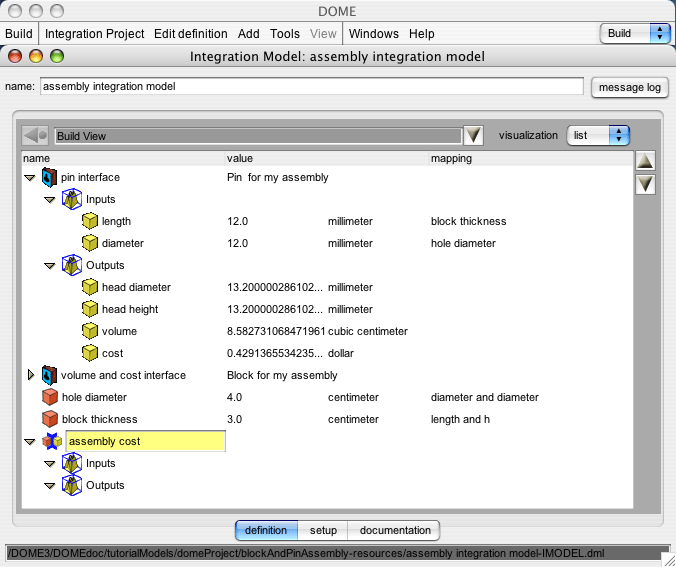Open the Integration Project menu
676x567 pixels.
94,34
